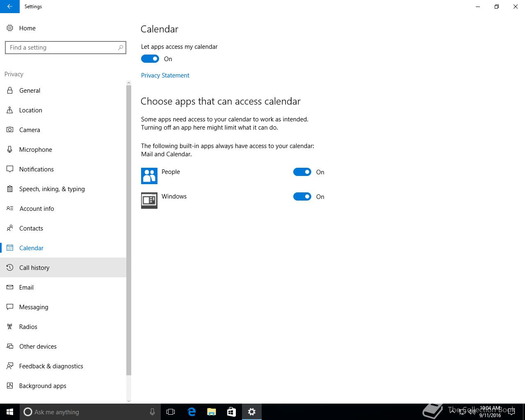Select the Camera icon in the sidebar
Screen dimensions: 525x420
[x=10, y=130]
